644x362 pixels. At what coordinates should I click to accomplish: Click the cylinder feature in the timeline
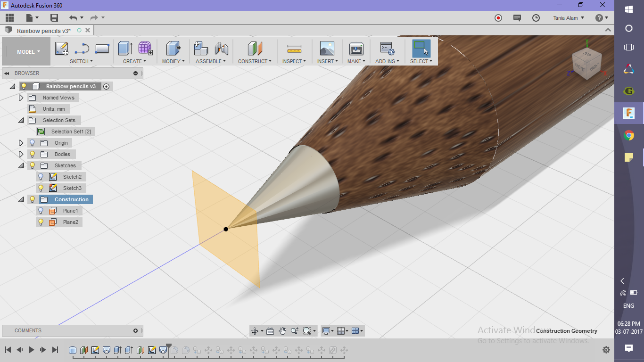[x=73, y=350]
